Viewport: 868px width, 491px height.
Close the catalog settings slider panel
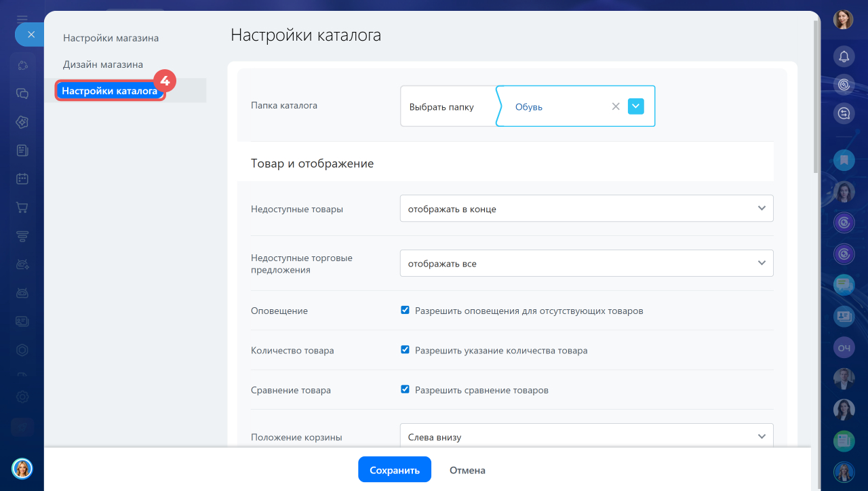pyautogui.click(x=31, y=35)
